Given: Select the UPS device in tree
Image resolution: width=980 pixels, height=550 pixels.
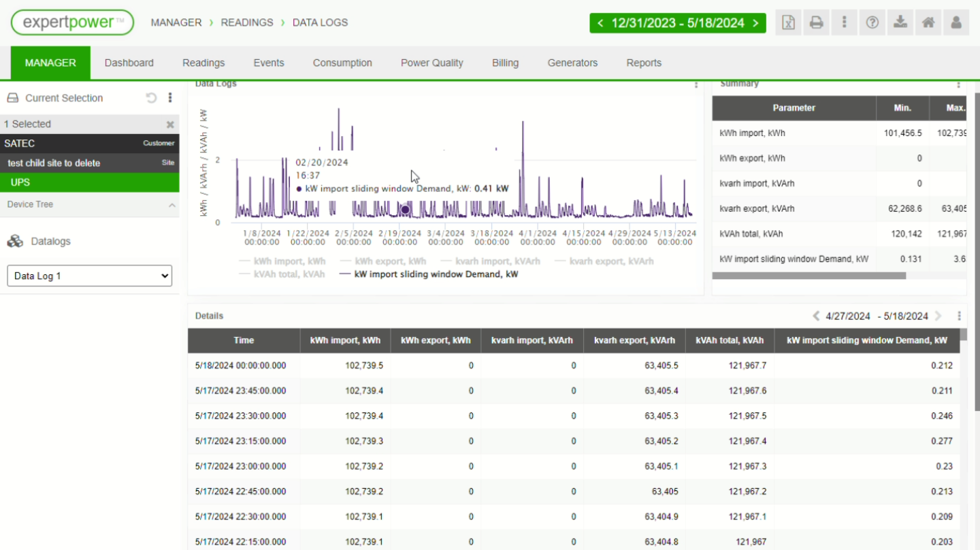Looking at the screenshot, I should (20, 182).
